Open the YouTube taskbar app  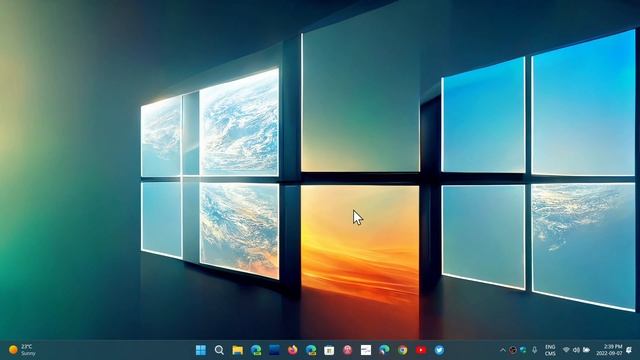[421, 350]
